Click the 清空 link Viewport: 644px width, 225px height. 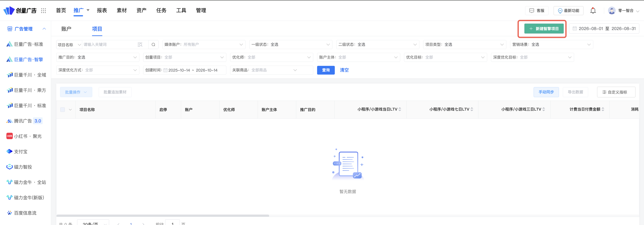point(344,70)
